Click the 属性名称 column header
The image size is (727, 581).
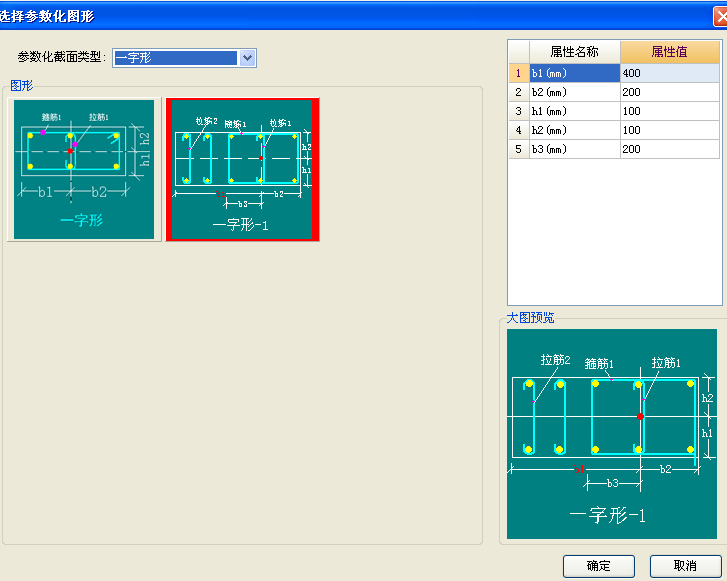point(574,51)
